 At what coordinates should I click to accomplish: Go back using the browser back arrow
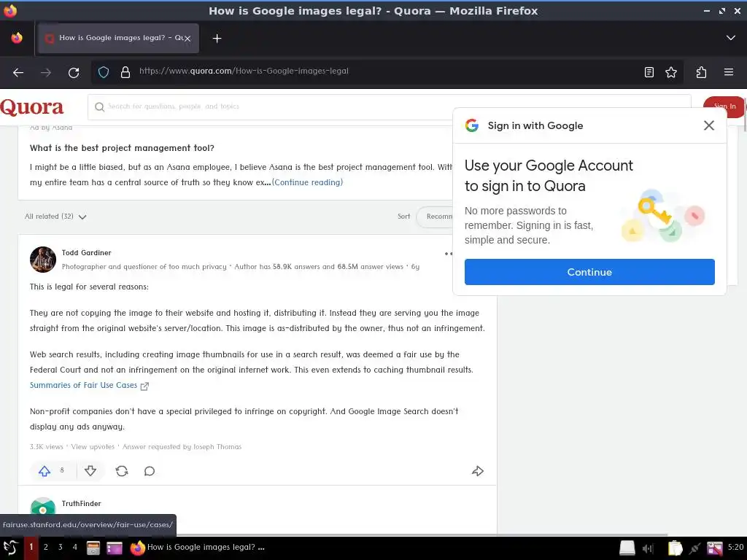(x=18, y=72)
